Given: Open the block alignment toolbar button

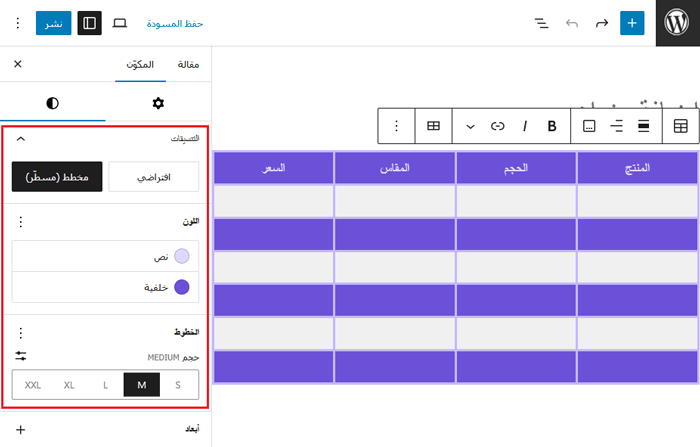Looking at the screenshot, I should click(x=643, y=126).
